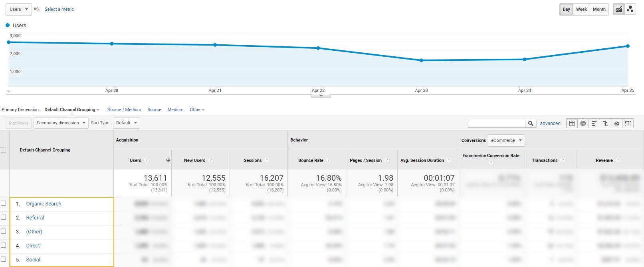Screen dimensions: 644x267
Task: Switch to the motion chart view
Action: tap(630, 9)
